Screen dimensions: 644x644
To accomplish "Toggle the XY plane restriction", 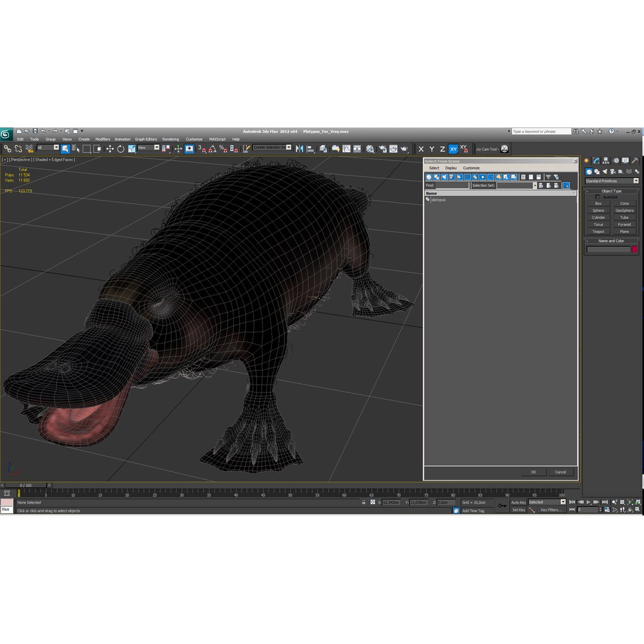I will [x=453, y=149].
